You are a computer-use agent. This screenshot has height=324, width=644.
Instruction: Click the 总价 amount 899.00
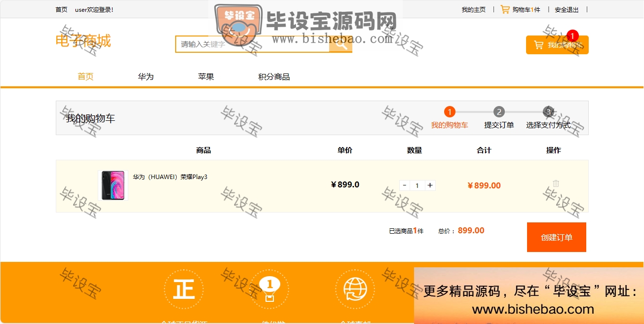[x=471, y=231]
